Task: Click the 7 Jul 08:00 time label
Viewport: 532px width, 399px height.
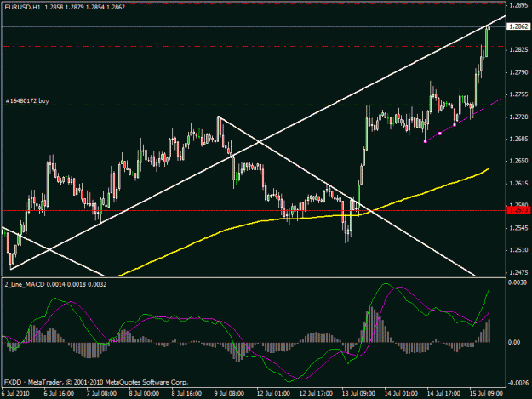Action: 101,394
